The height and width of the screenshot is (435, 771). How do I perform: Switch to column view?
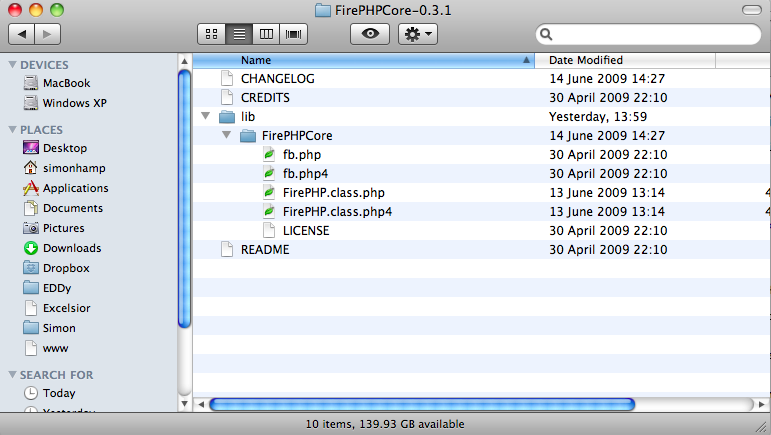266,34
